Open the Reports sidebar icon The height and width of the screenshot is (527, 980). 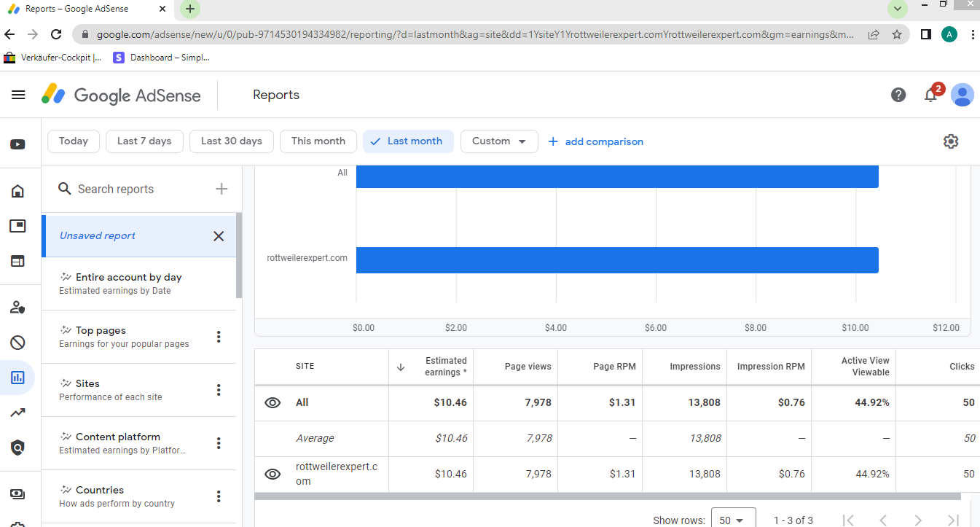[x=17, y=378]
